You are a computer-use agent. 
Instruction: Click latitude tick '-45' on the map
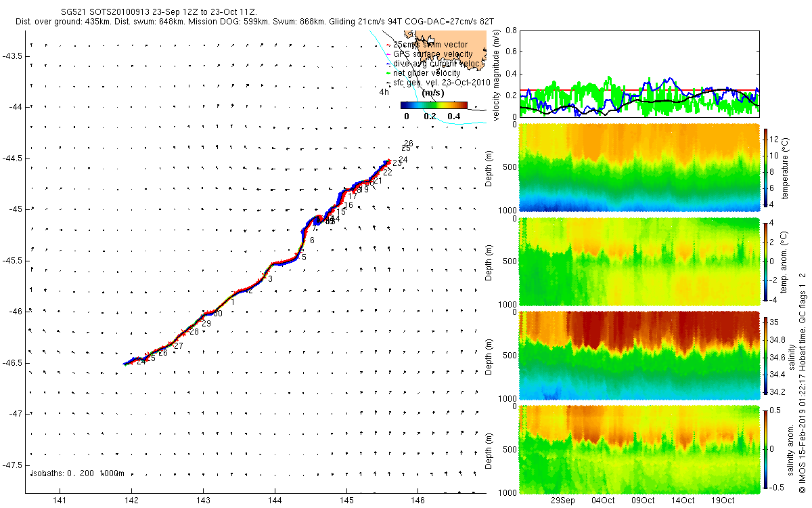pyautogui.click(x=16, y=209)
